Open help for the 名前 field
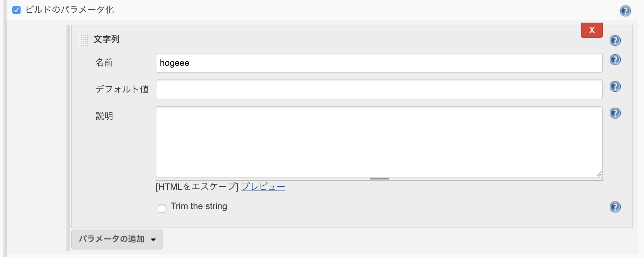This screenshot has height=257, width=644. (x=615, y=60)
